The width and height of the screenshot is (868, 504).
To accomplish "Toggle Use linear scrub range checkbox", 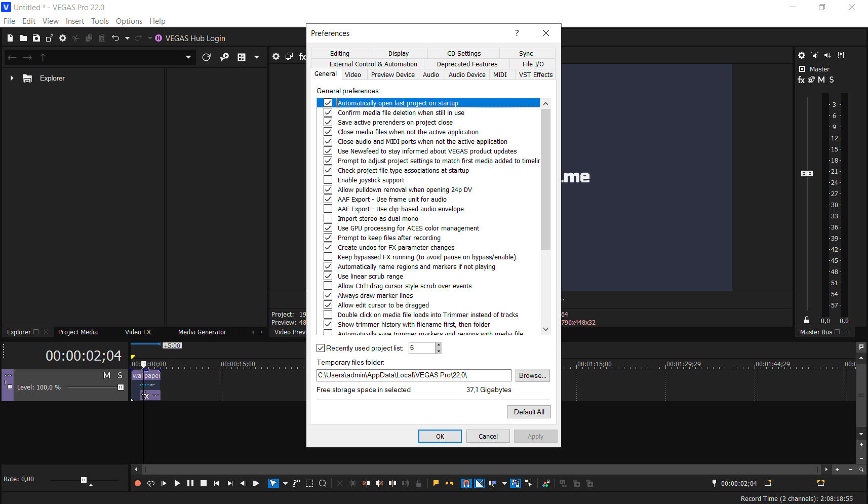I will (x=328, y=276).
